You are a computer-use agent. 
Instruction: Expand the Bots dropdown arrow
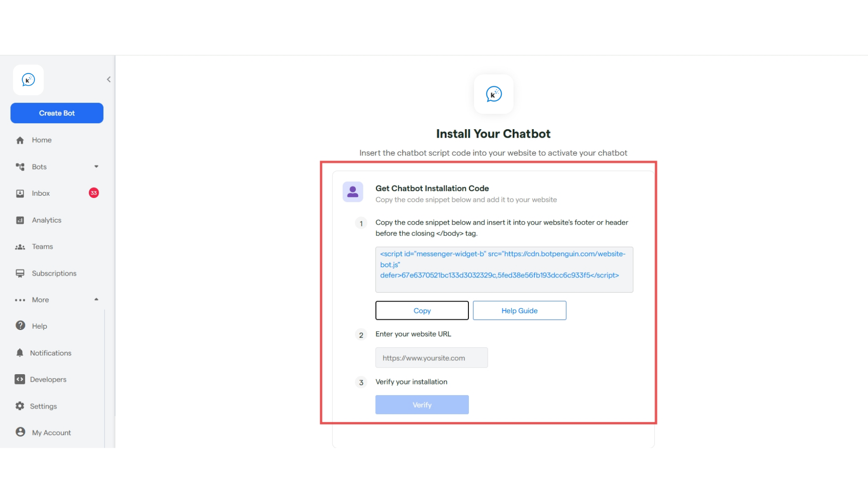(96, 166)
